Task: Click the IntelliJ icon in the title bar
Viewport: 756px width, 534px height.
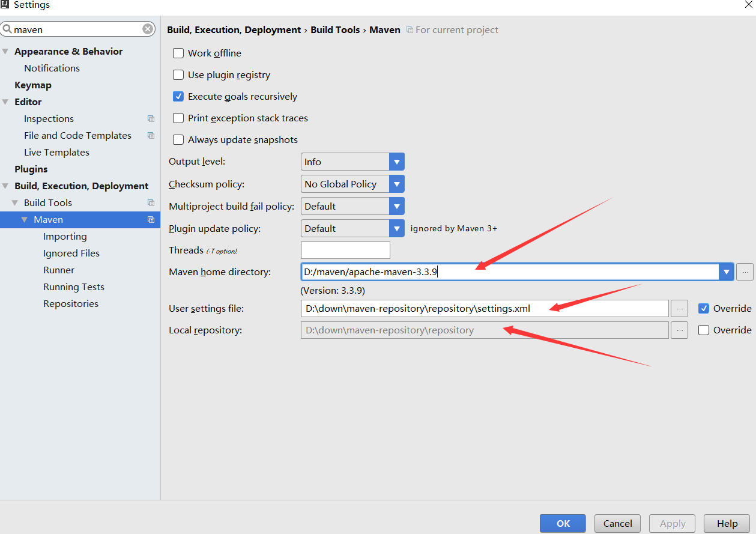Action: pos(5,5)
